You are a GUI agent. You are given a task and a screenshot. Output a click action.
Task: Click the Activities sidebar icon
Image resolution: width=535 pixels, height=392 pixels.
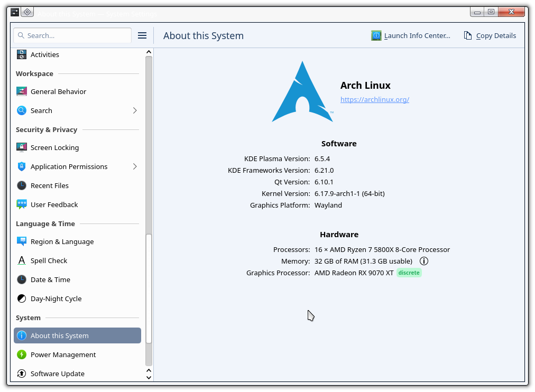pyautogui.click(x=22, y=54)
